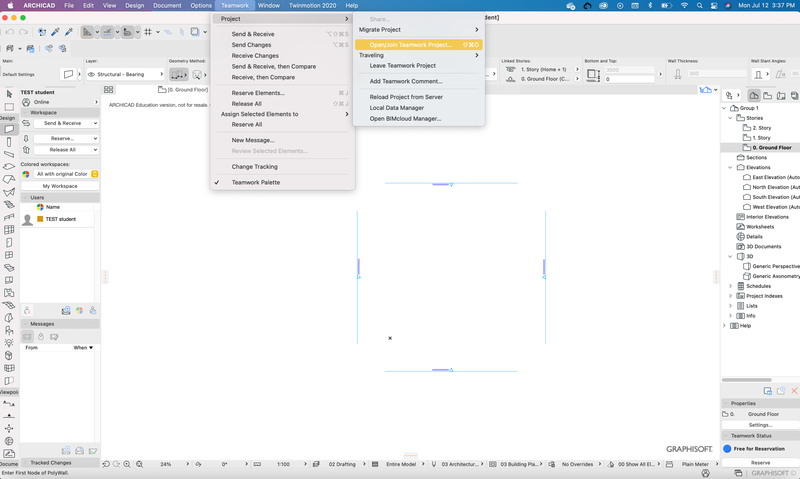Open the Document menu in menu bar
This screenshot has width=800, height=479.
click(x=167, y=6)
